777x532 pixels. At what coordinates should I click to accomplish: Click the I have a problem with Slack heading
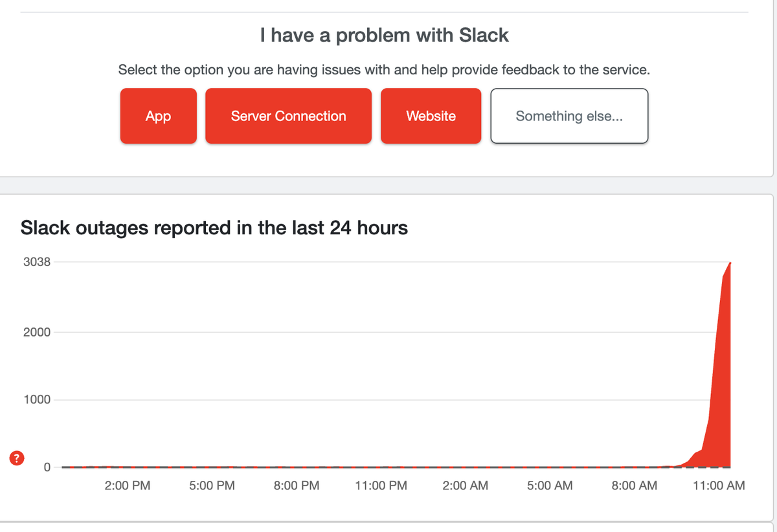(x=385, y=36)
